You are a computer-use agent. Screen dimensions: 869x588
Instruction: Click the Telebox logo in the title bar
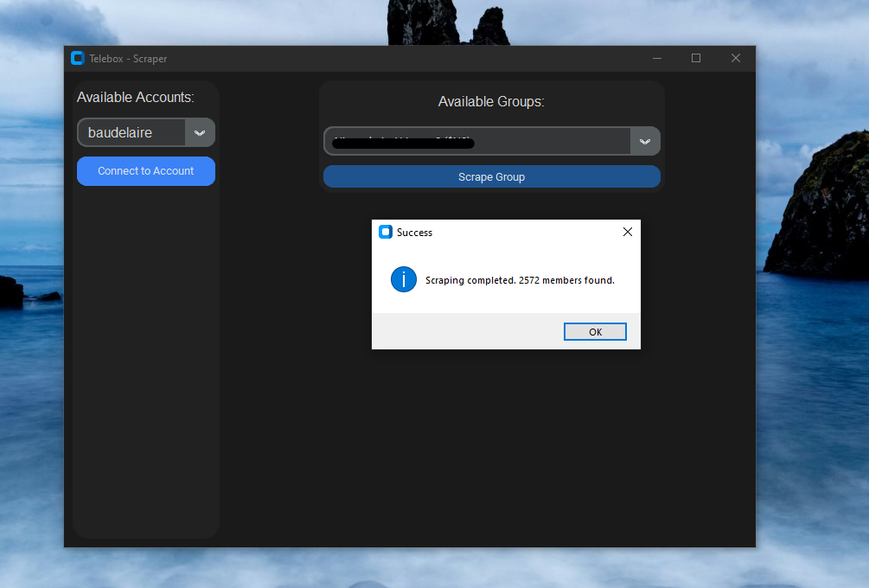click(78, 59)
